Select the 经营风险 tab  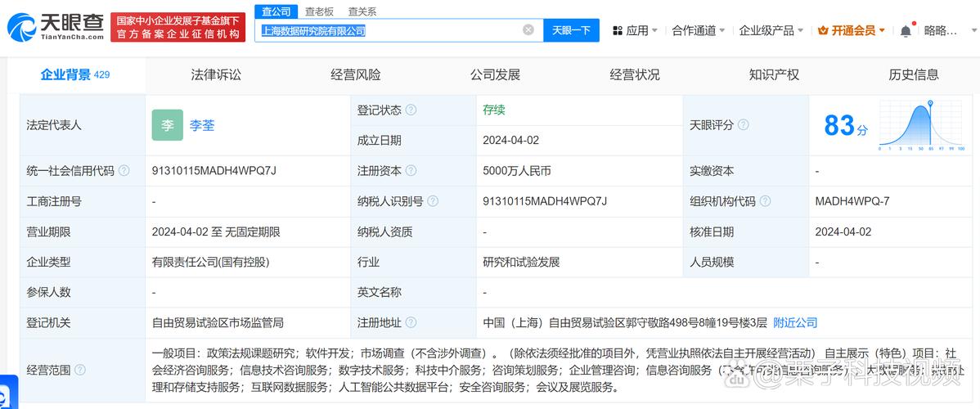pyautogui.click(x=355, y=75)
